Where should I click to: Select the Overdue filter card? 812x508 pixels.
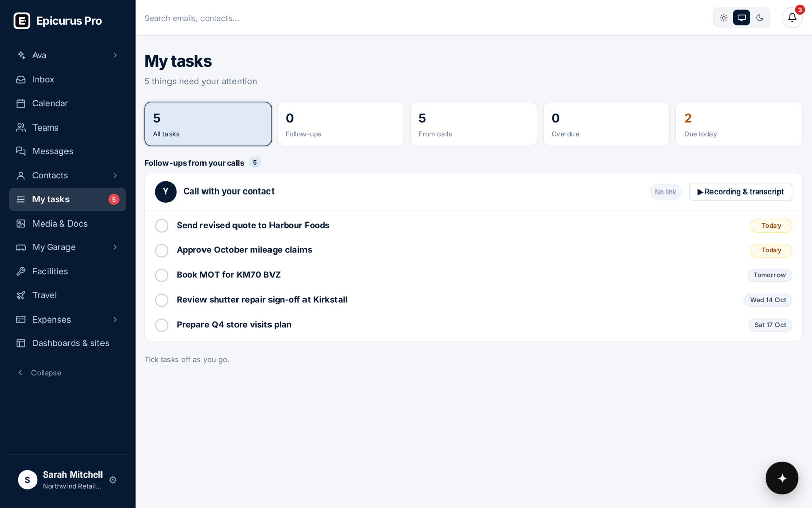[606, 124]
